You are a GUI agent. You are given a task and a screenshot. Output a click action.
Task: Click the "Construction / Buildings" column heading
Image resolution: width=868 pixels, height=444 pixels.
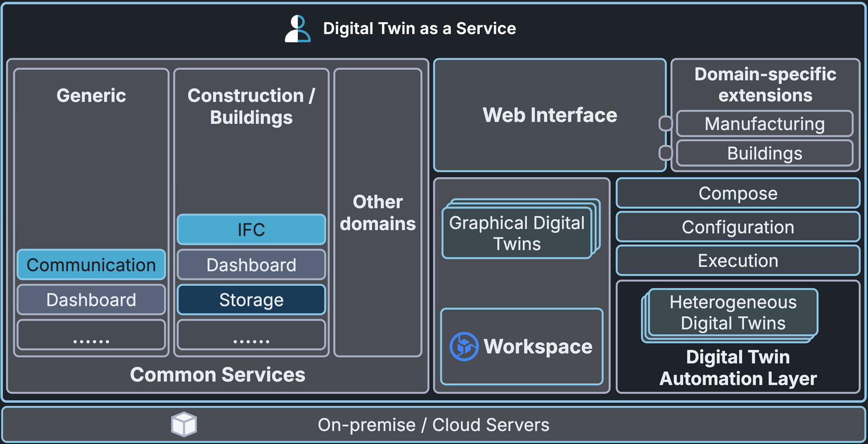pyautogui.click(x=251, y=106)
